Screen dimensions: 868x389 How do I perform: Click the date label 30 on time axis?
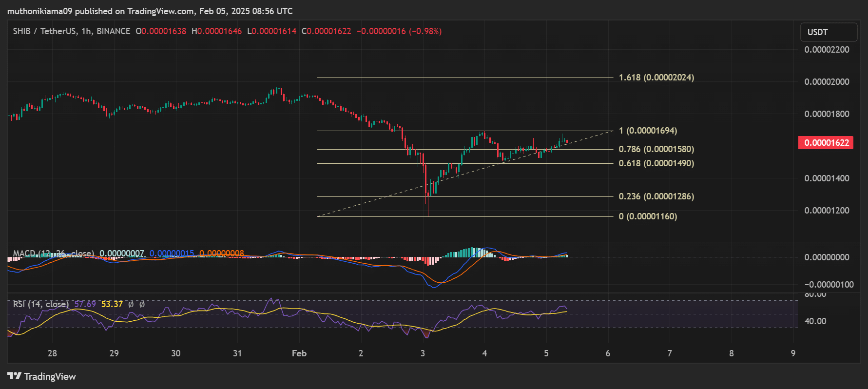(176, 353)
